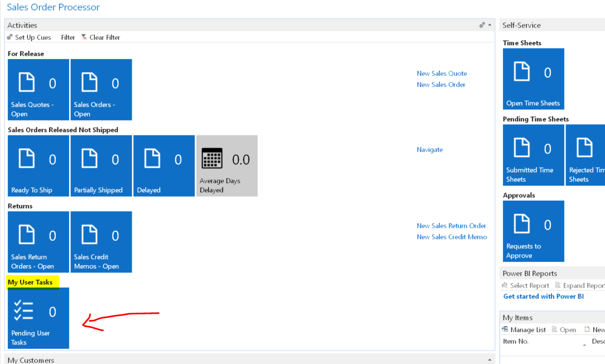Screen dimensions: 605x364
Task: Click the Activities customize gear icon
Action: 482,25
